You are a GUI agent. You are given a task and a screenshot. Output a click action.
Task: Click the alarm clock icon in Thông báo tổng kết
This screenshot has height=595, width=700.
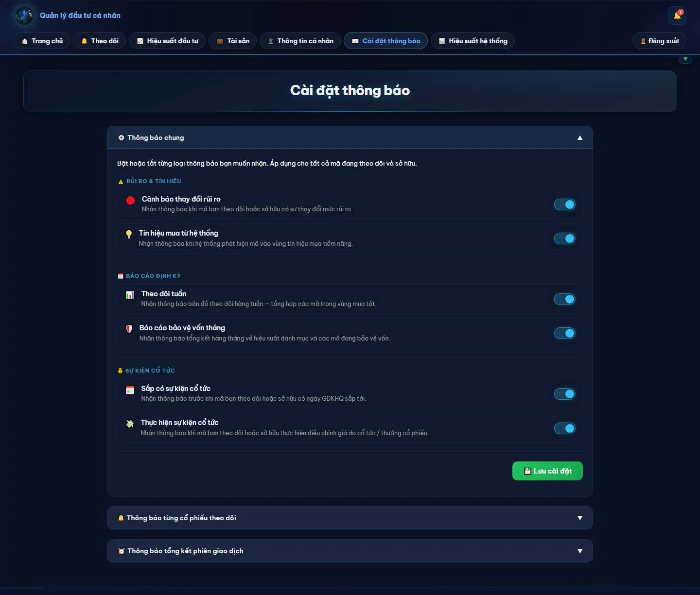(x=121, y=551)
